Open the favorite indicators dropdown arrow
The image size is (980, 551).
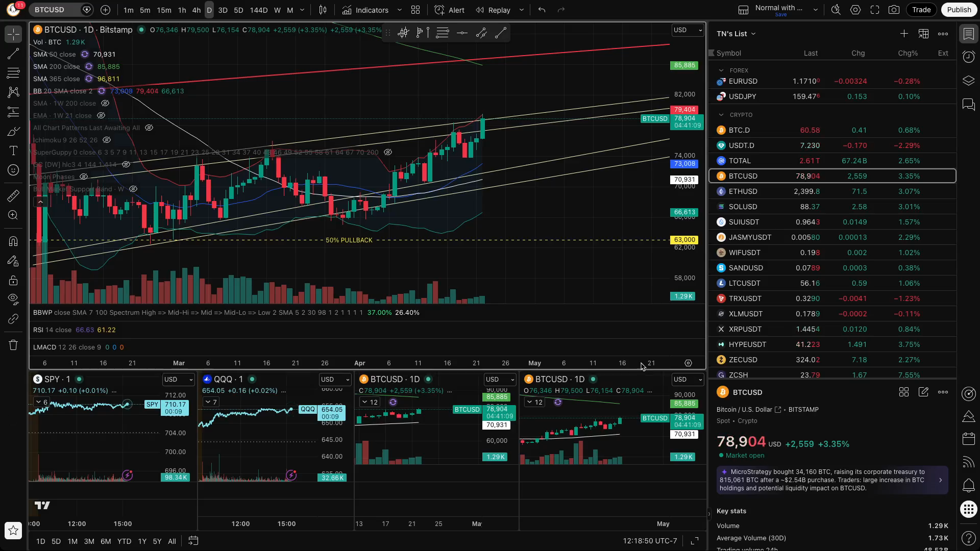(400, 10)
